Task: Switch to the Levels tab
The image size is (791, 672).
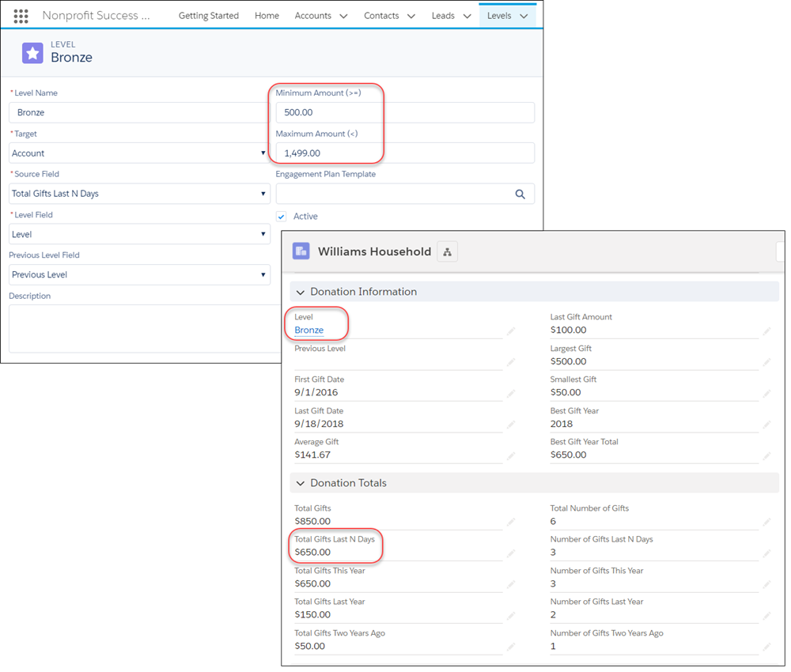Action: 499,16
